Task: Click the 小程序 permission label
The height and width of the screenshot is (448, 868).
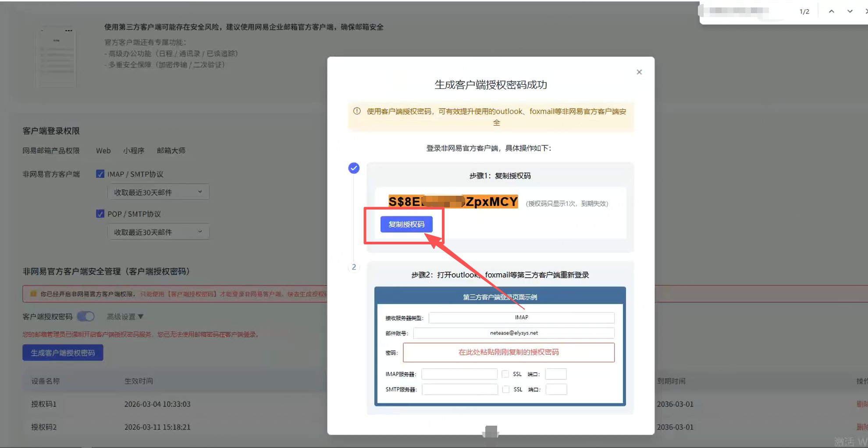Action: click(134, 151)
